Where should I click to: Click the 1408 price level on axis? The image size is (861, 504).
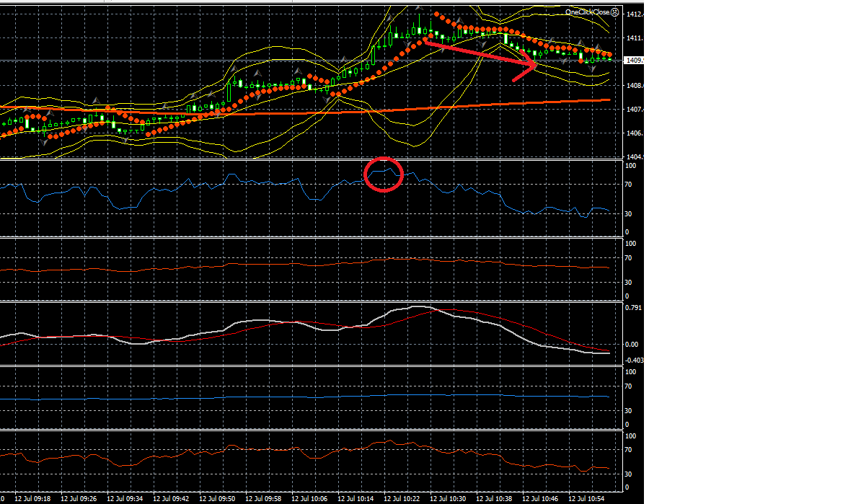tap(635, 86)
